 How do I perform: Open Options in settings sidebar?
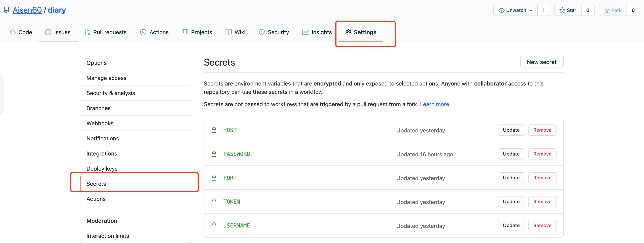pos(135,63)
